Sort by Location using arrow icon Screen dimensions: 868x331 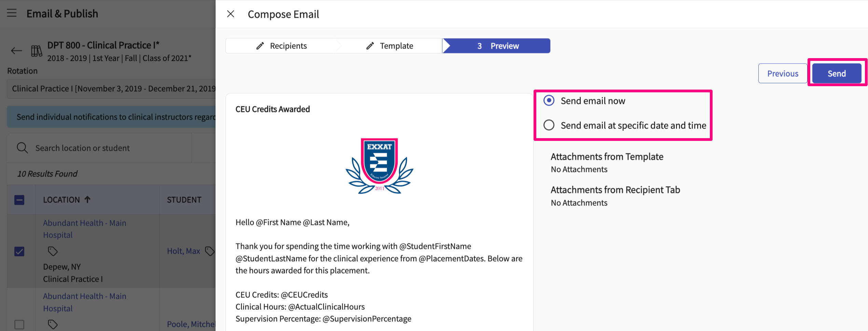pyautogui.click(x=87, y=200)
